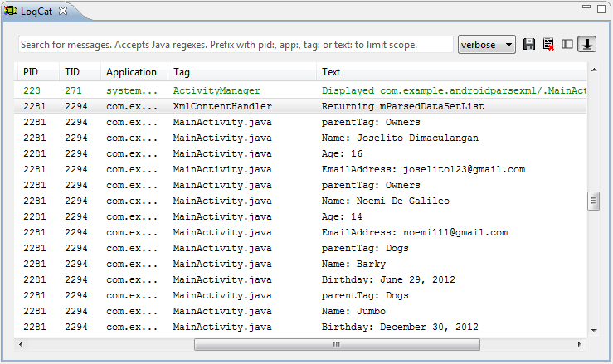613x364 pixels.
Task: Select the 'Name: Jumbo' log row
Action: coord(300,311)
